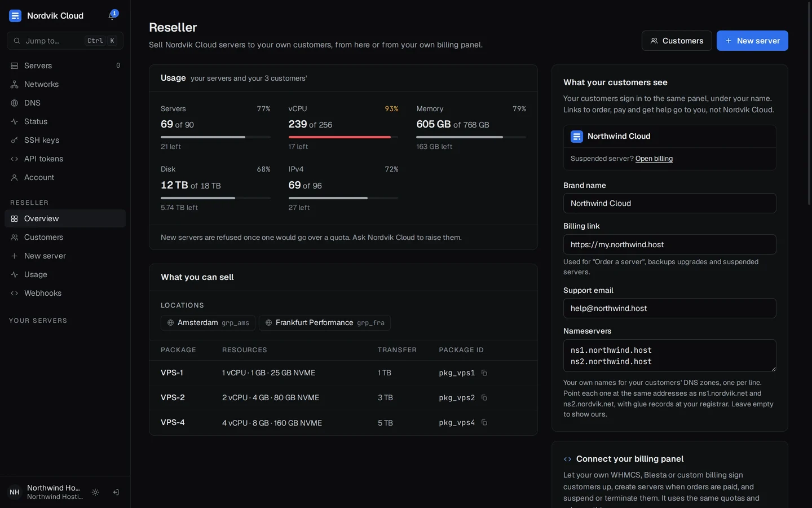
Task: Click the VPS-1 package name
Action: [x=172, y=373]
